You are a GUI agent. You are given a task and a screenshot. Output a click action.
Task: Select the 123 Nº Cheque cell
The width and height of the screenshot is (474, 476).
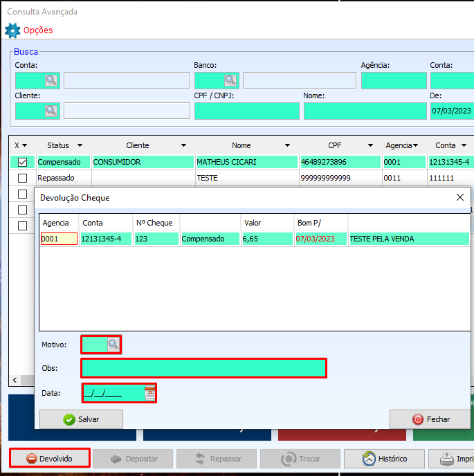click(x=156, y=239)
